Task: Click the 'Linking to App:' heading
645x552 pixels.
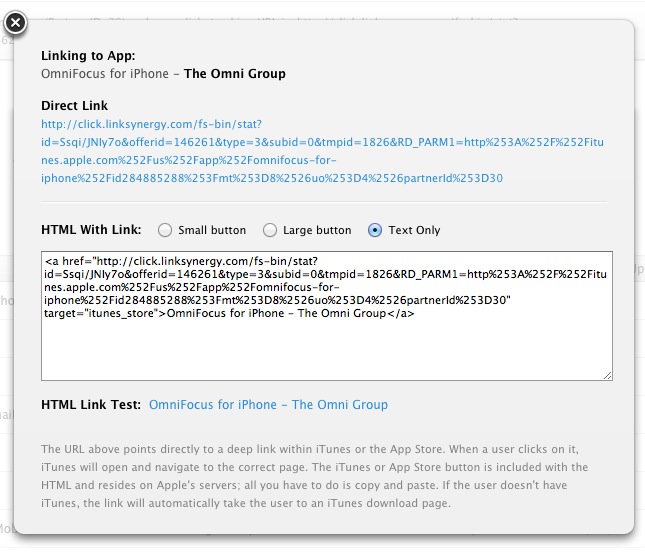Action: 88,56
